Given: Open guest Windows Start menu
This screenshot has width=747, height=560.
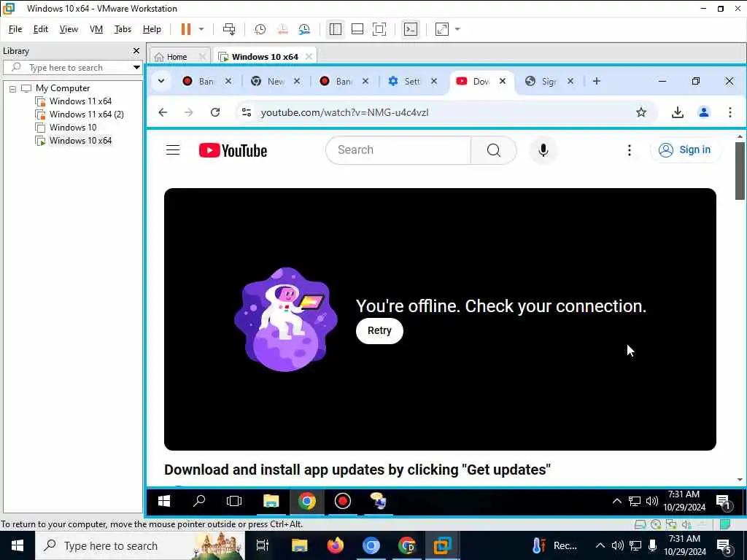Looking at the screenshot, I should pyautogui.click(x=164, y=501).
